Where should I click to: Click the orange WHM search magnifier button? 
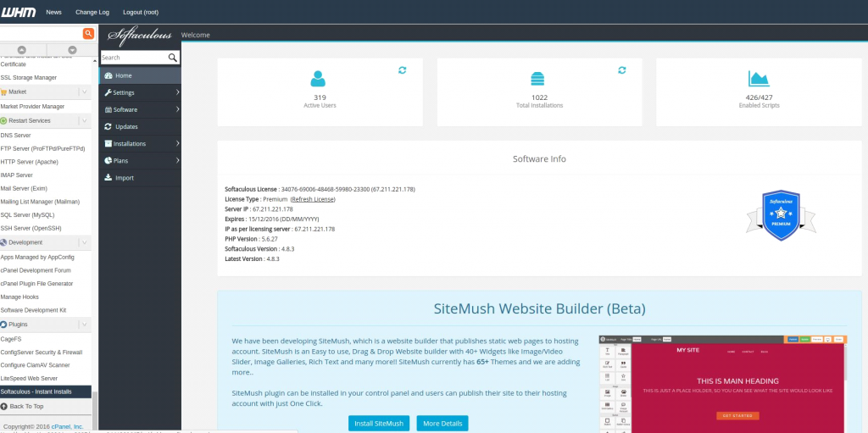tap(88, 34)
